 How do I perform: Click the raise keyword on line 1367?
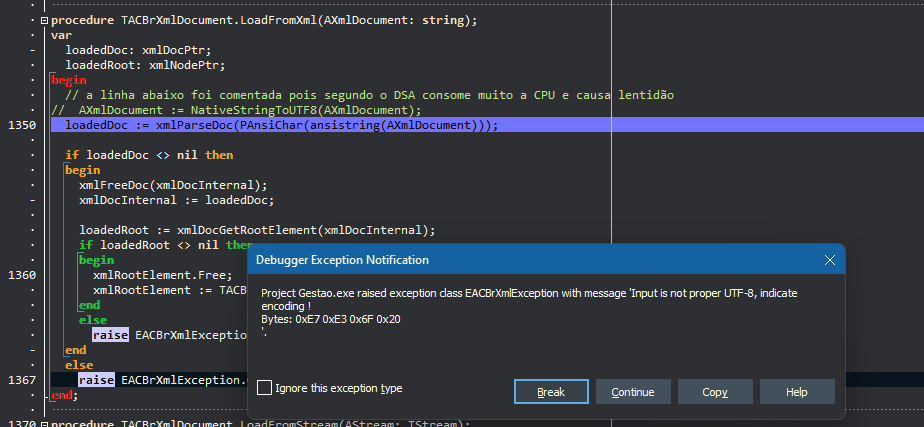(96, 380)
